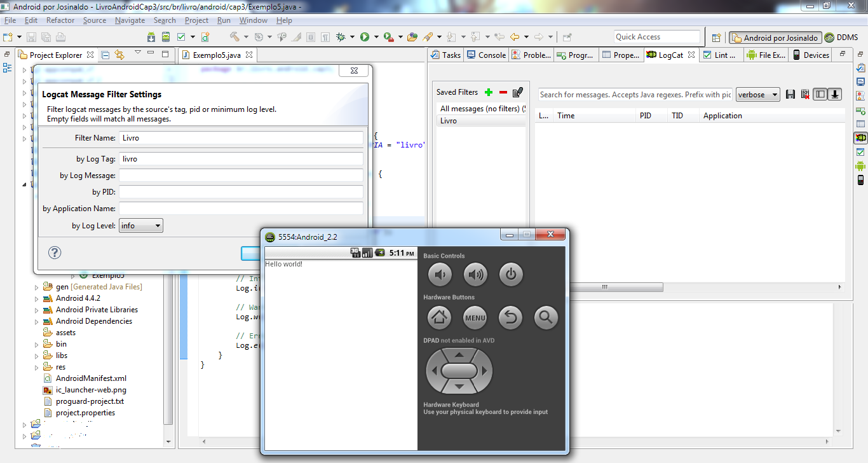
Task: Tap the emulator MENU button
Action: tap(475, 317)
